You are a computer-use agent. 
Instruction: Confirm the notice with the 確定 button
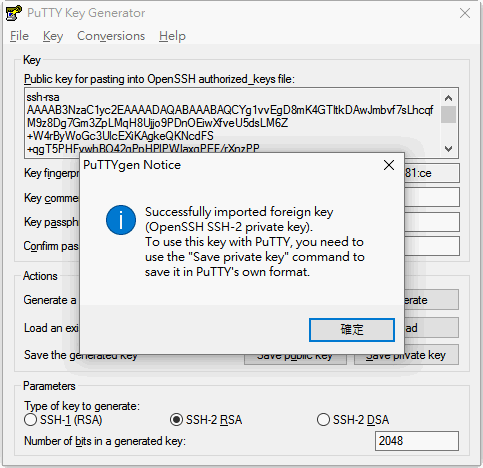point(352,330)
